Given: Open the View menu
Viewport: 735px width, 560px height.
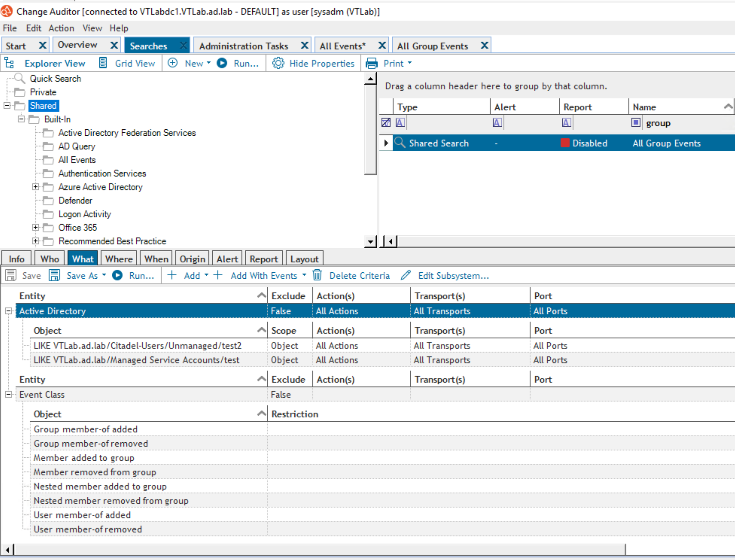Looking at the screenshot, I should tap(92, 28).
